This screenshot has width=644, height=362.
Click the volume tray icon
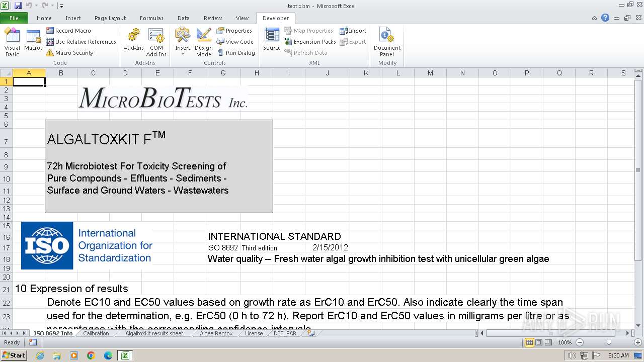pos(572,355)
